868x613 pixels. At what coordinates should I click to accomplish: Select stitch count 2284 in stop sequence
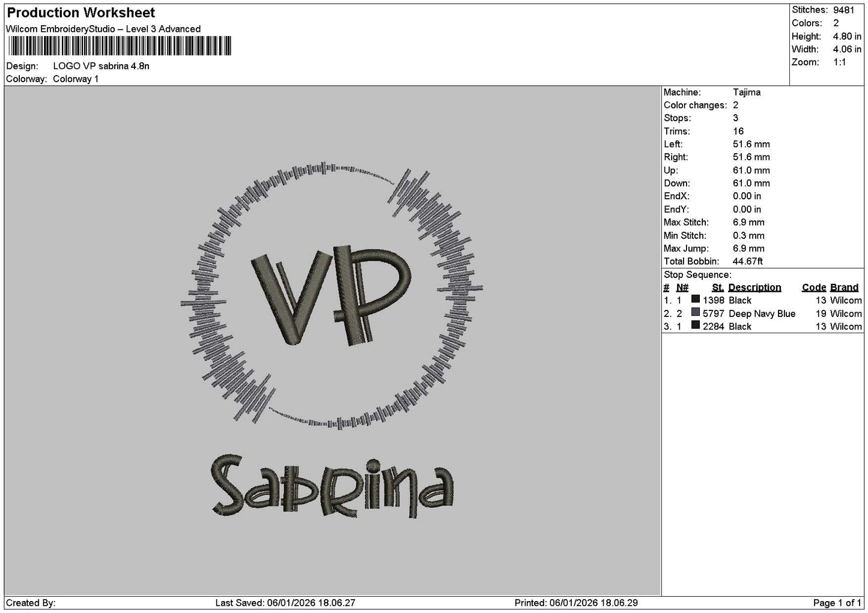tap(714, 327)
